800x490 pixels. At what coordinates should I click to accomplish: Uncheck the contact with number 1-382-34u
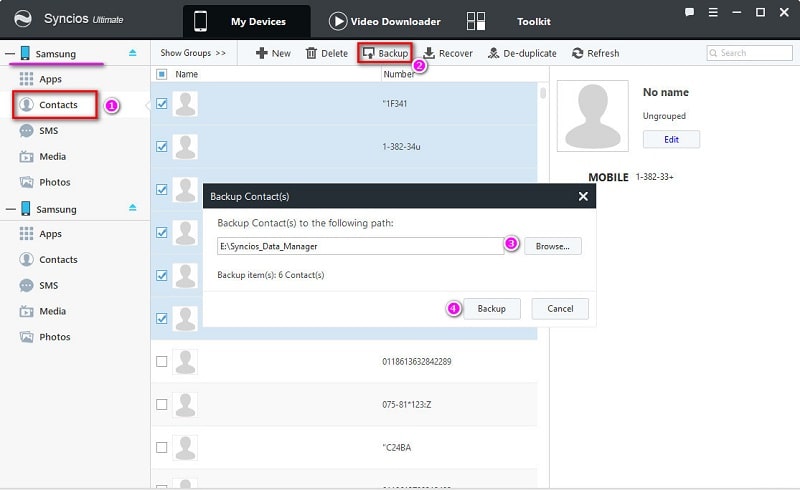(162, 146)
